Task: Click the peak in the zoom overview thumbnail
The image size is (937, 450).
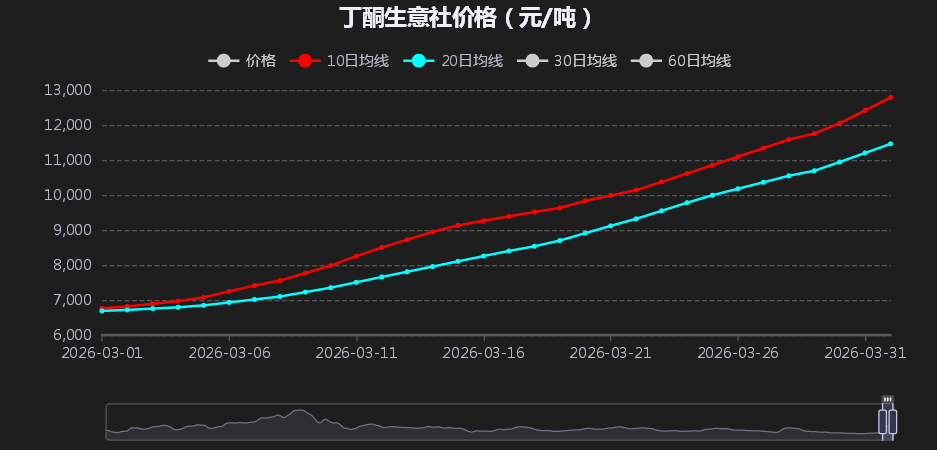Action: 299,411
